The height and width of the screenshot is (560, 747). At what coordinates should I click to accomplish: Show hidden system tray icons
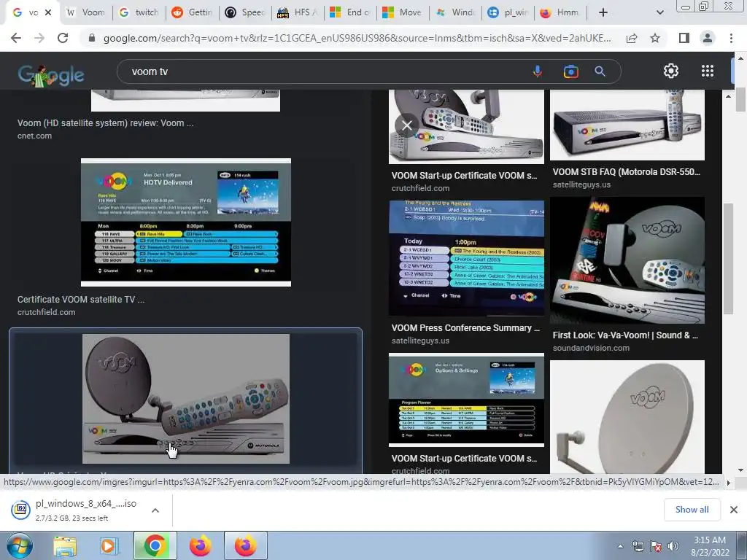coord(620,546)
